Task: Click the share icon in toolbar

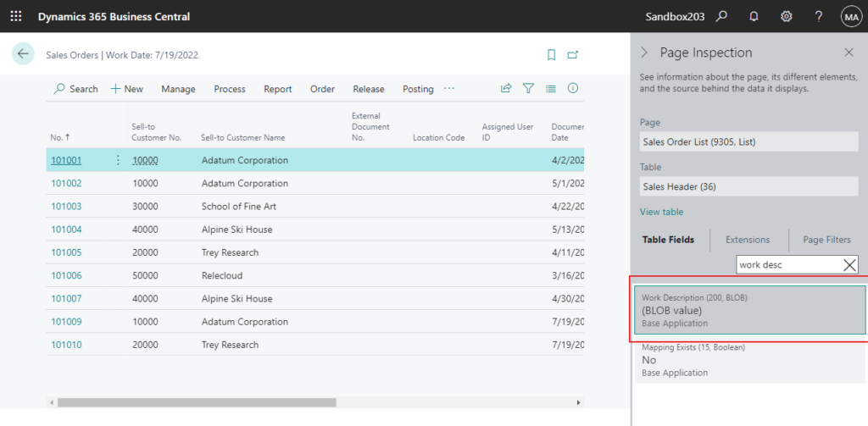Action: click(506, 89)
